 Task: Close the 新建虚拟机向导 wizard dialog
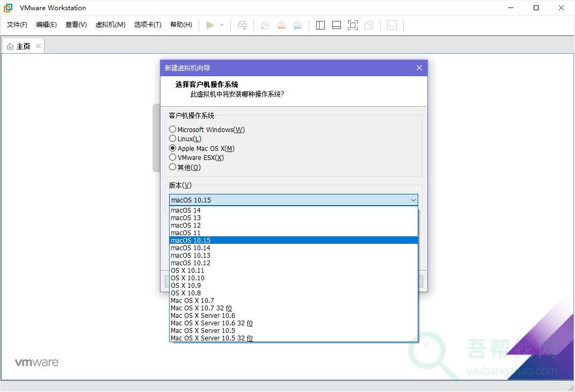click(x=419, y=68)
